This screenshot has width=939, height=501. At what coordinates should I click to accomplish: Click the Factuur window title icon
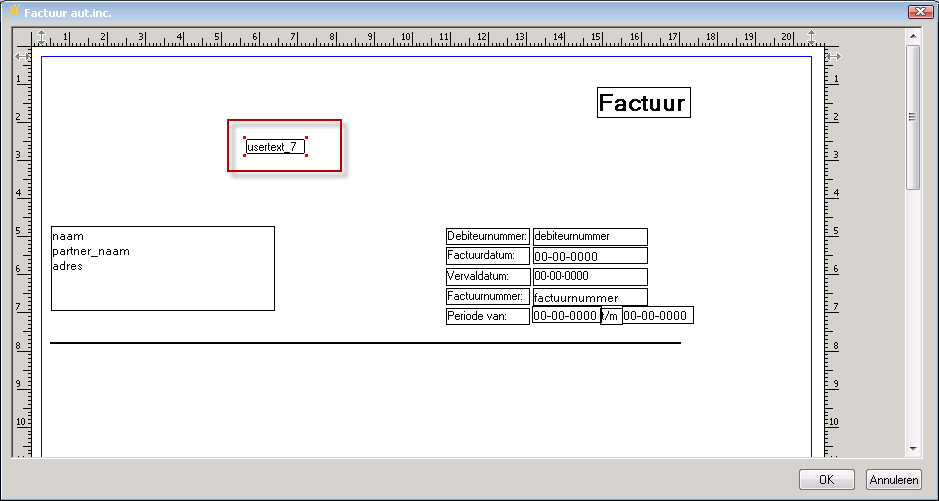tap(13, 11)
